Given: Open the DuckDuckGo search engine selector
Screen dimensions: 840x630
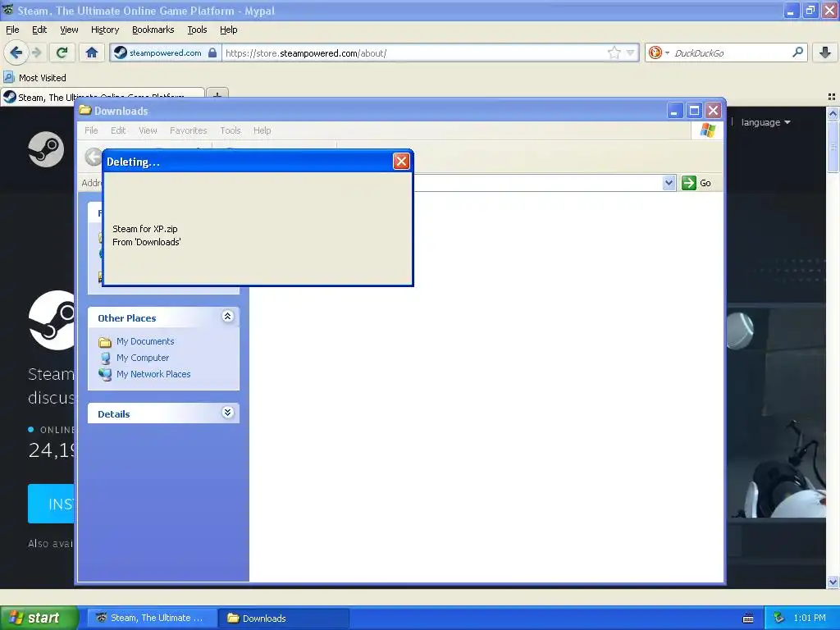Looking at the screenshot, I should click(x=659, y=52).
